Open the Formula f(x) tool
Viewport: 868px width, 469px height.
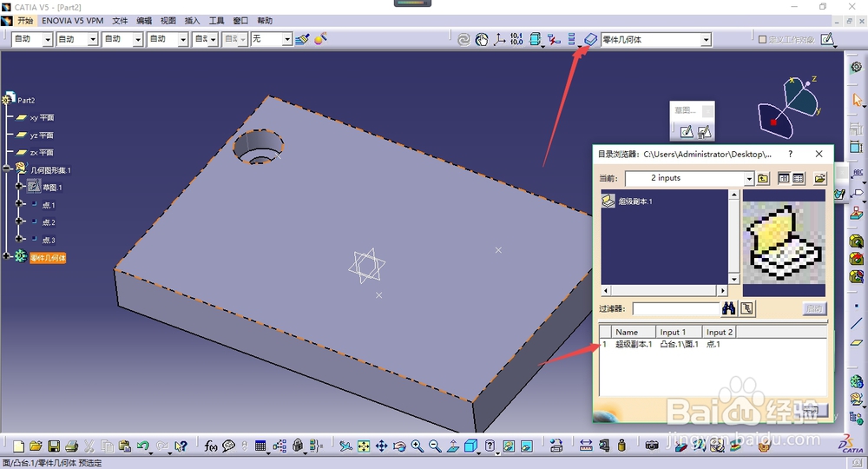tap(210, 446)
